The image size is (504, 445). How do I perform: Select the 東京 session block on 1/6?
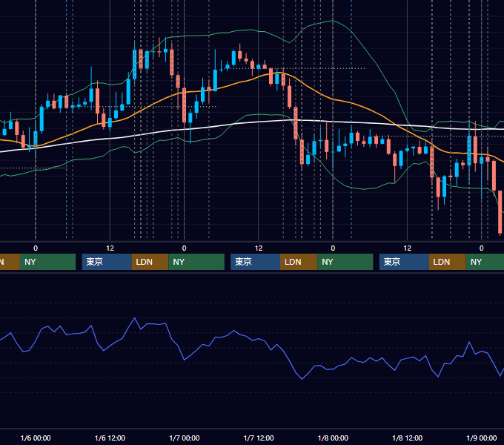pos(107,262)
